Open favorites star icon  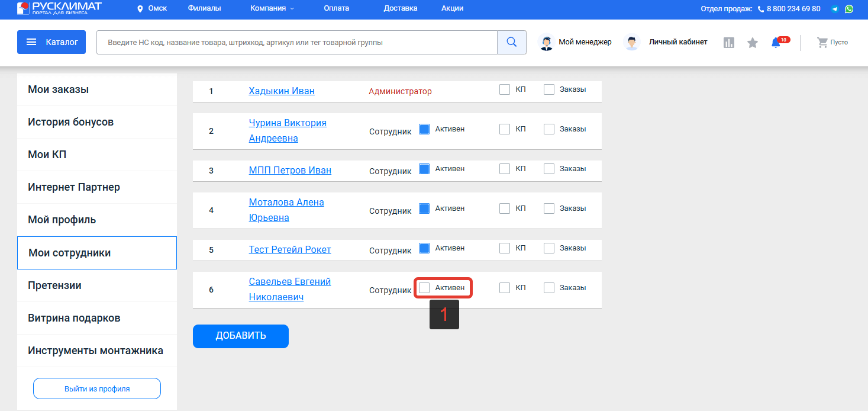[753, 43]
